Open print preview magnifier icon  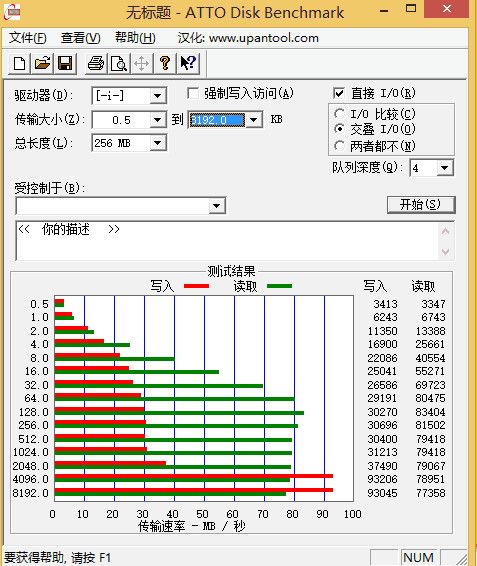[119, 64]
